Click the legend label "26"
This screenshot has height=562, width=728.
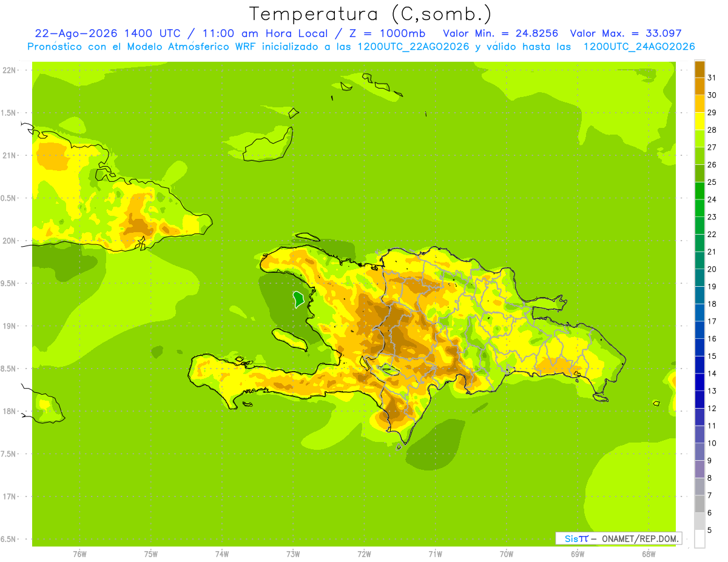712,164
